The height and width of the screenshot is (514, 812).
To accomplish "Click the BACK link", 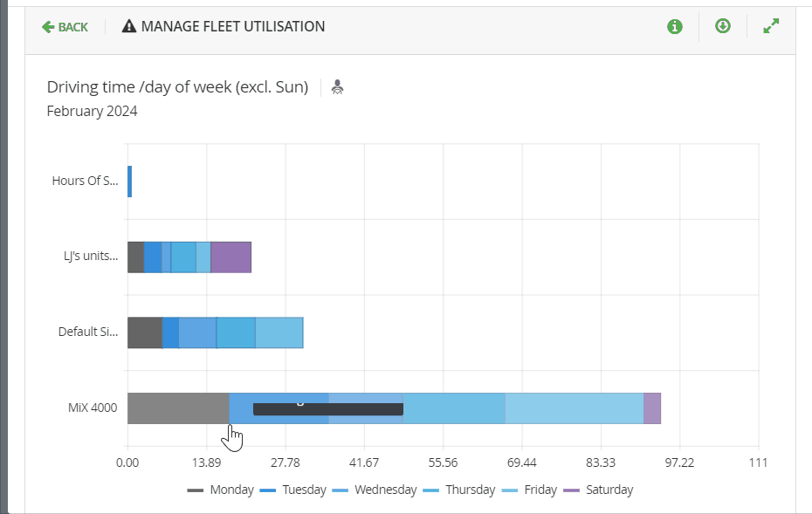I will 65,27.
